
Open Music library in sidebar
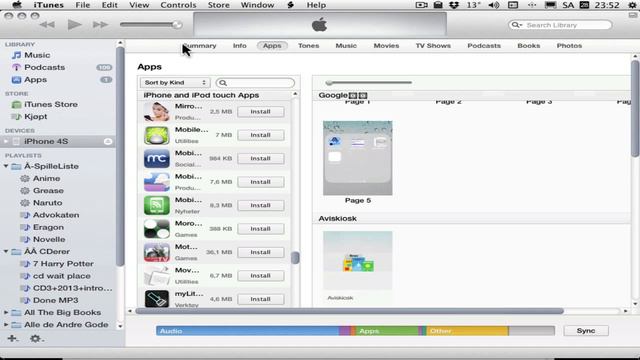(37, 55)
